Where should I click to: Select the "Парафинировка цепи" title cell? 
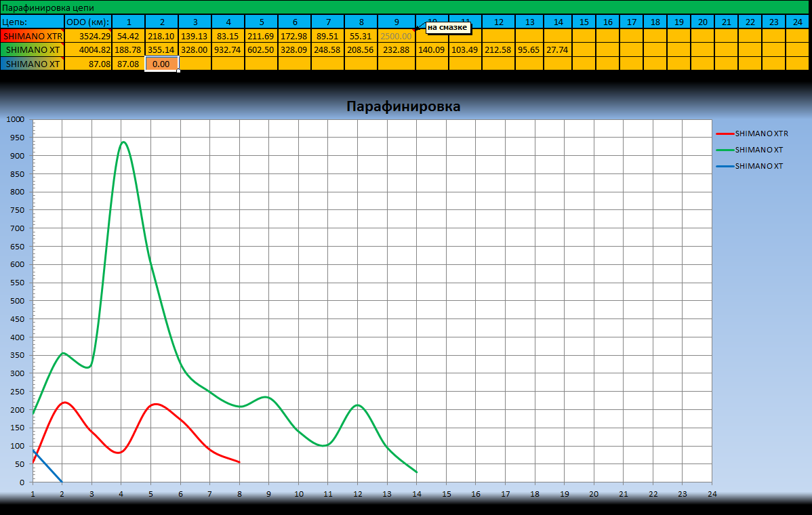tap(53, 7)
